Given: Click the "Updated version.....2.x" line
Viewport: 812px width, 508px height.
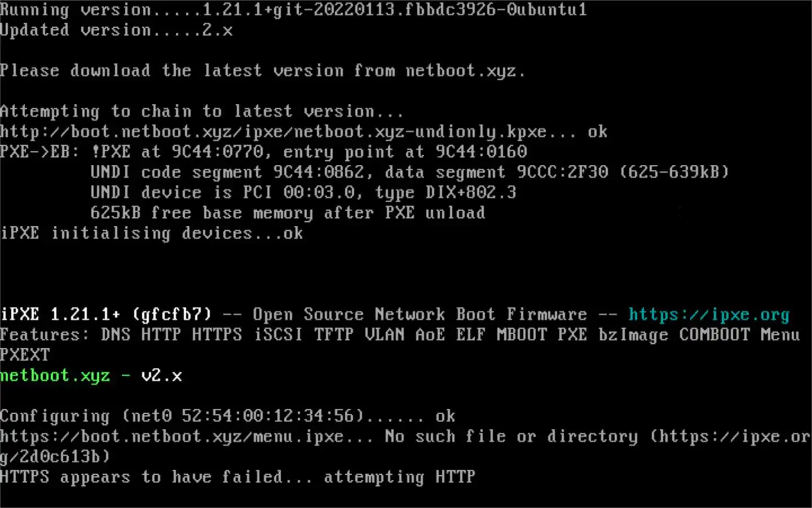Looking at the screenshot, I should (x=116, y=30).
